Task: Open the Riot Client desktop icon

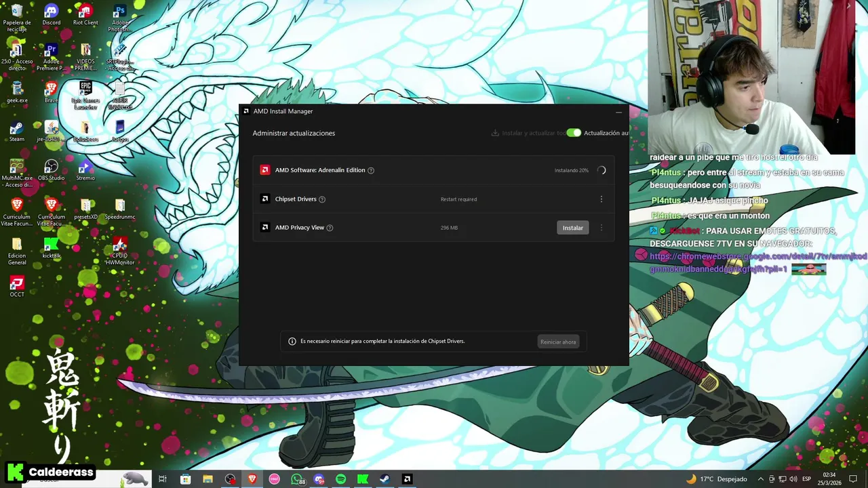Action: [x=85, y=15]
